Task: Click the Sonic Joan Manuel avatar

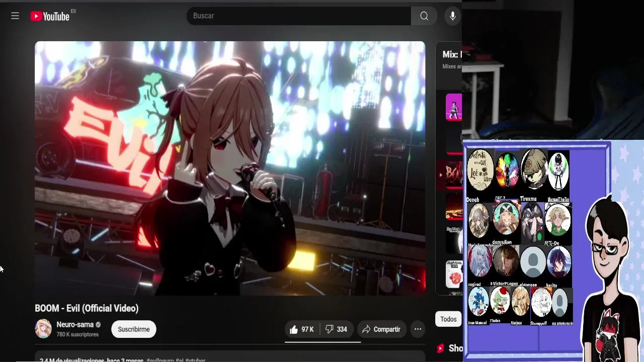Action: [x=478, y=302]
